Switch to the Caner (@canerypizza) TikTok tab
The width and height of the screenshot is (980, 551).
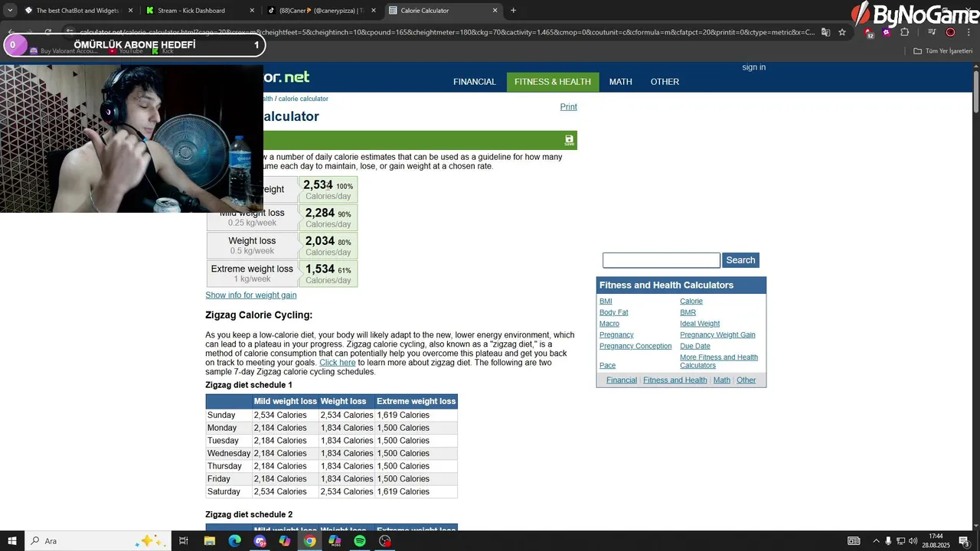point(321,11)
